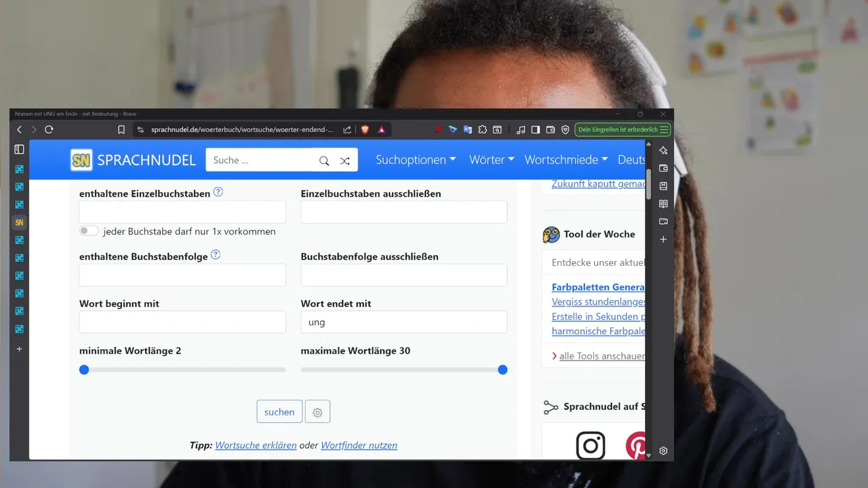The image size is (868, 488).
Task: Toggle 'jeder Buchstabe darf nur 1x vorkommen'
Action: [x=89, y=231]
